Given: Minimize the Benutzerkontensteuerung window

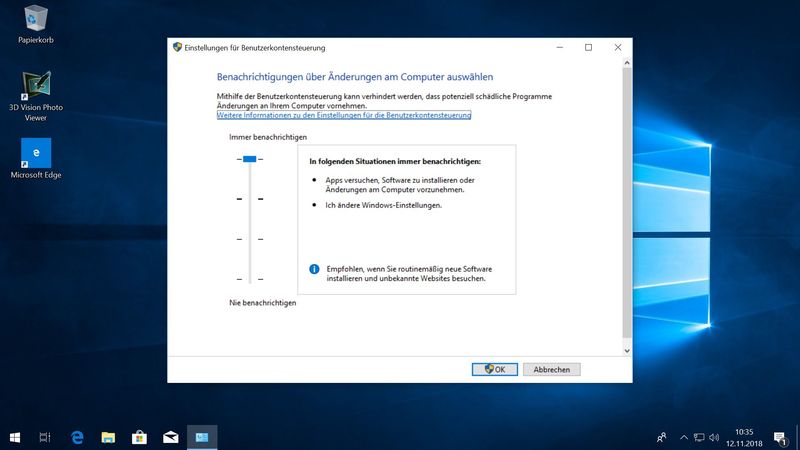Looking at the screenshot, I should [560, 47].
